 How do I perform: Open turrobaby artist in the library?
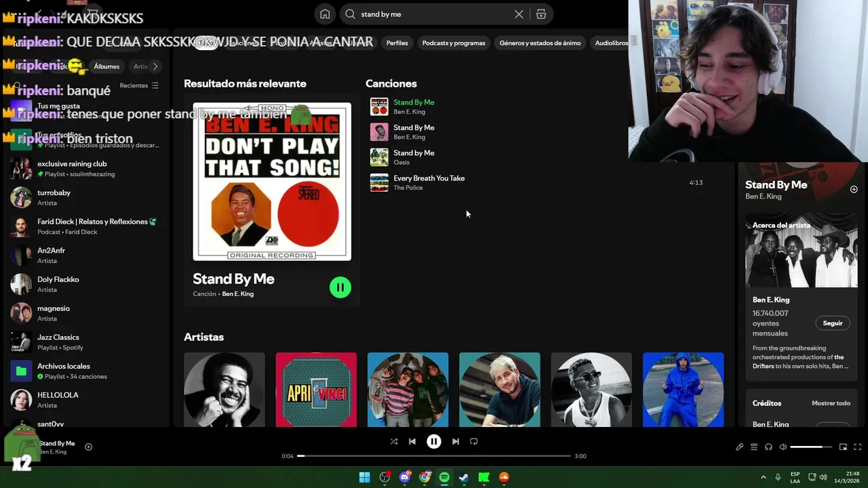[x=85, y=197]
